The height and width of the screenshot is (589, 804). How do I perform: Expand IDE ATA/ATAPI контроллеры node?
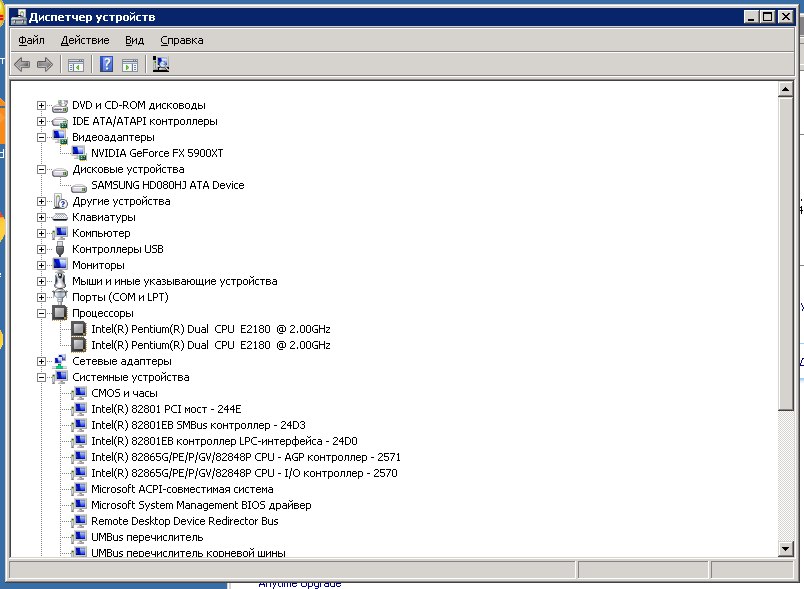pyautogui.click(x=42, y=121)
